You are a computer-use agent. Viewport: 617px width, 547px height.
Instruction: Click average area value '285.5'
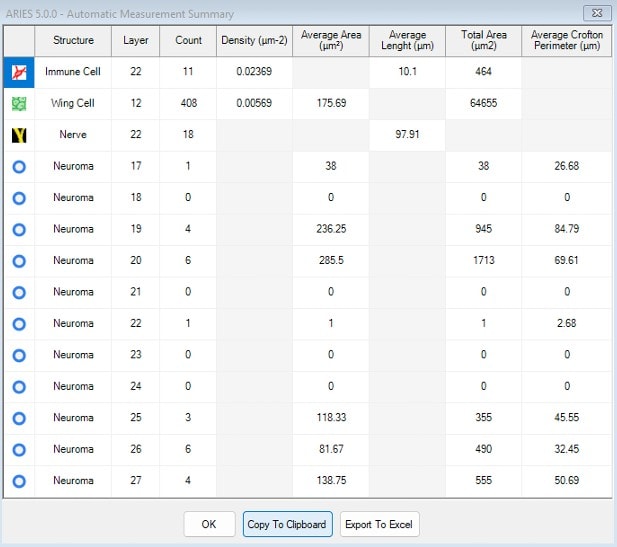coord(331,261)
